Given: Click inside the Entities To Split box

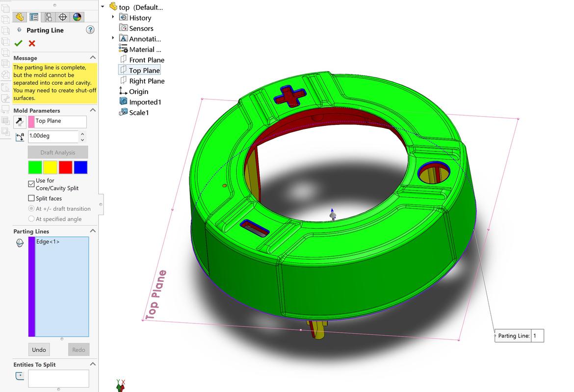Looking at the screenshot, I should coord(58,378).
